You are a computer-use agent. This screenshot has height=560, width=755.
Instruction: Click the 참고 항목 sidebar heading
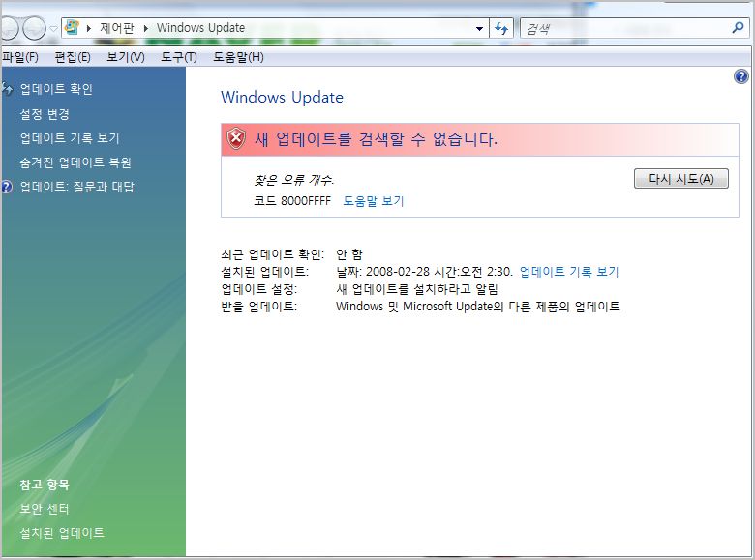45,485
